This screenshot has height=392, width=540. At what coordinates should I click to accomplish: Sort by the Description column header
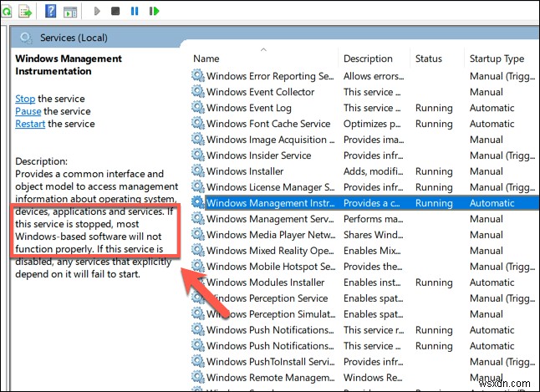pyautogui.click(x=368, y=59)
